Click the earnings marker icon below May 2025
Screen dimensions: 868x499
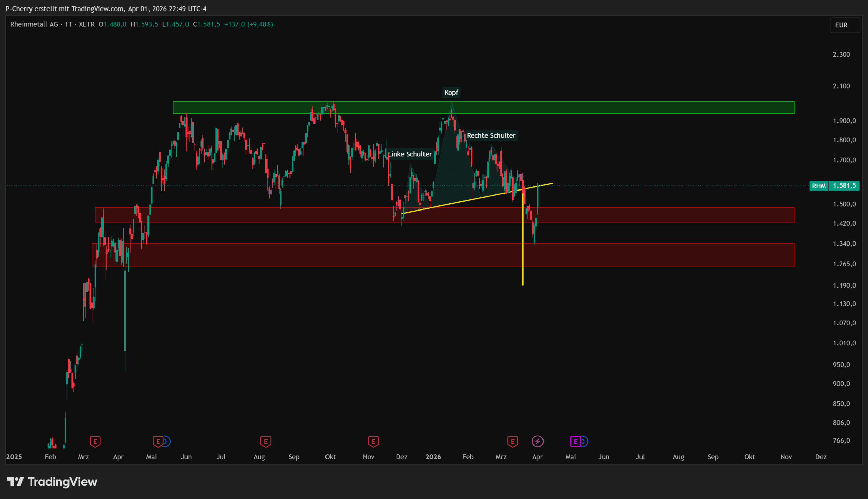[x=158, y=441]
